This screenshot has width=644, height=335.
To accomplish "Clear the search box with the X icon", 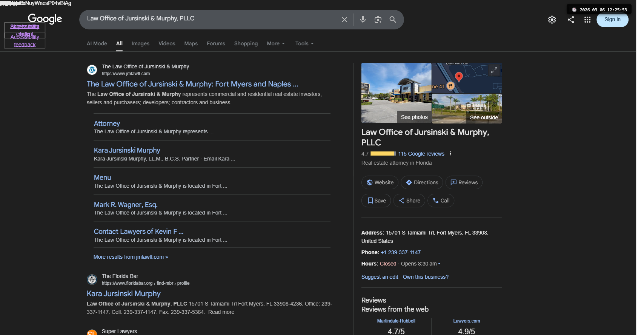I will point(344,20).
